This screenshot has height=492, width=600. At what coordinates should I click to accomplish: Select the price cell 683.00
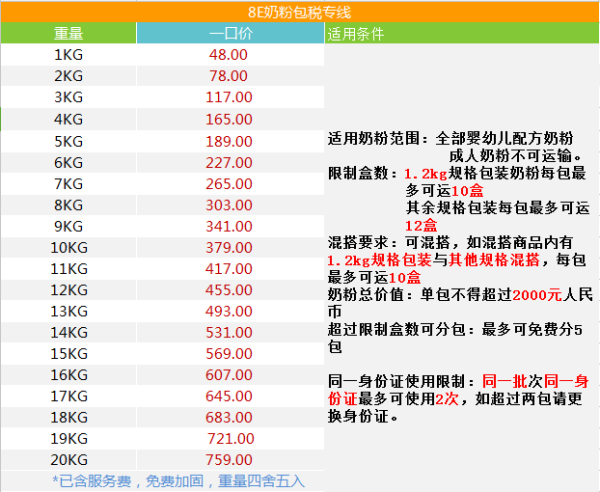click(x=230, y=417)
